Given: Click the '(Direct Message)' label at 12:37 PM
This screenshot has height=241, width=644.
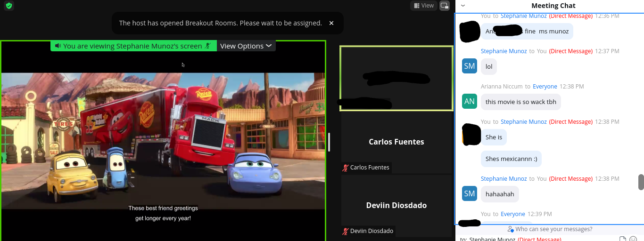Looking at the screenshot, I should [570, 51].
